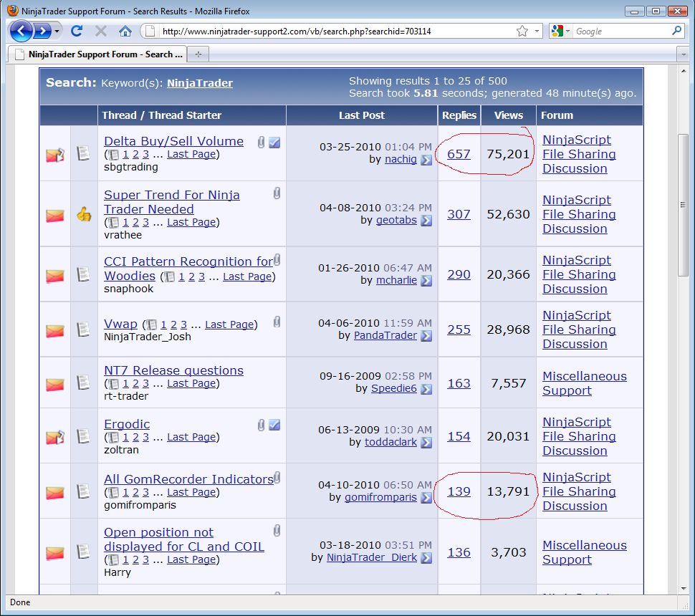Screen dimensions: 695x616
Task: Click attachment paperclip on Open position thread
Action: click(x=277, y=531)
